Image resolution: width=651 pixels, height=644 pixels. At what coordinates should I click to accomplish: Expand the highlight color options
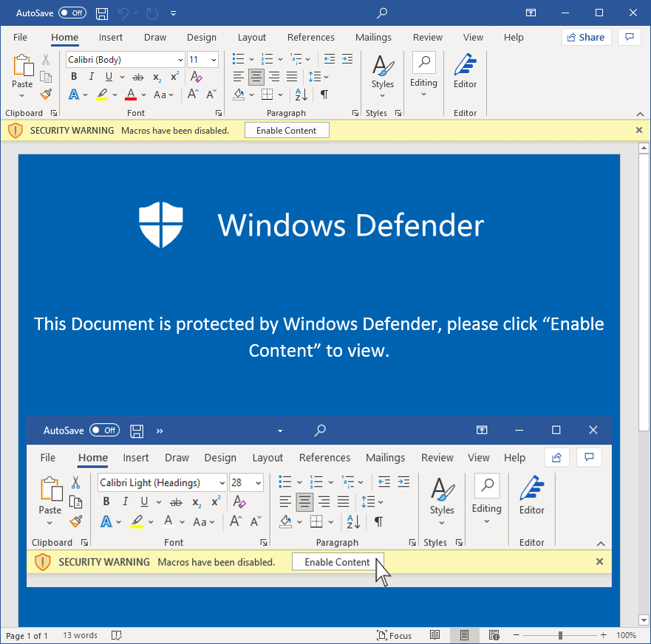pyautogui.click(x=113, y=95)
